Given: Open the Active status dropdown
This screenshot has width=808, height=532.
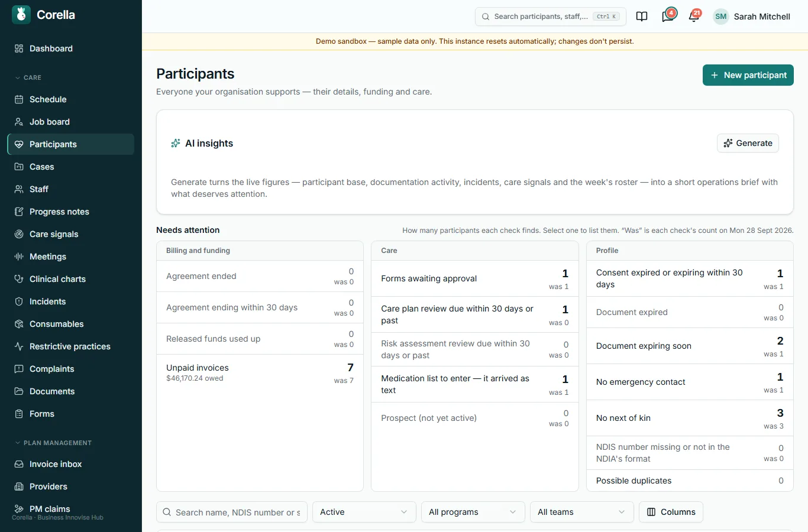Looking at the screenshot, I should 364,512.
